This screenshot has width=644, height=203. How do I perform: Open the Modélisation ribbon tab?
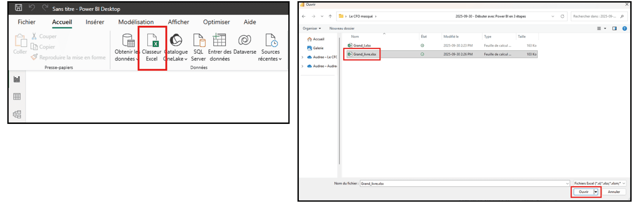click(x=136, y=22)
